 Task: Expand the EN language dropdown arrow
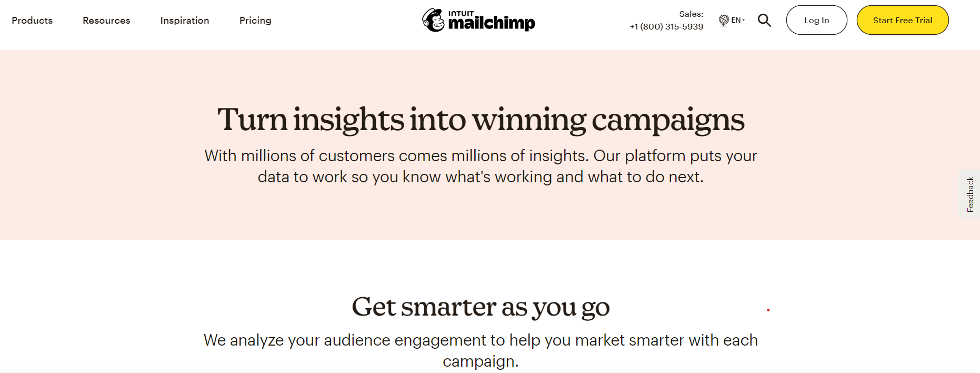pyautogui.click(x=744, y=20)
